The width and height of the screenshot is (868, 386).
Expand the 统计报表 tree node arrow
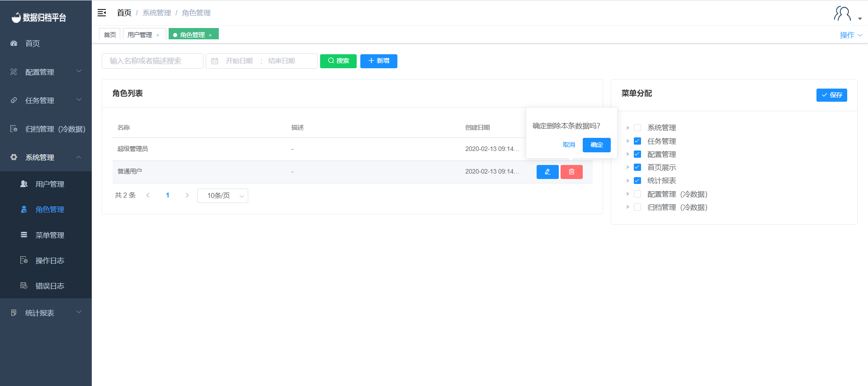tap(628, 181)
